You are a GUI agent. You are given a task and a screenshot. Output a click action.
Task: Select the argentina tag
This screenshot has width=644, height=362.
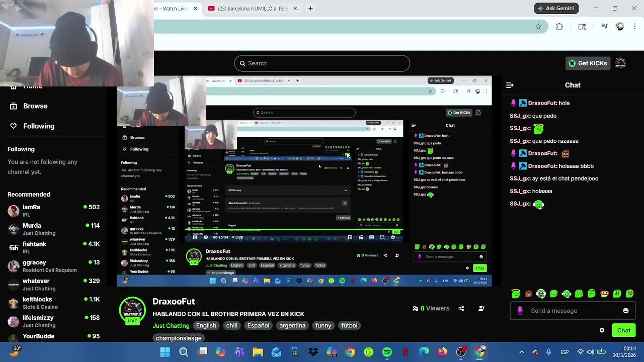coord(292,326)
